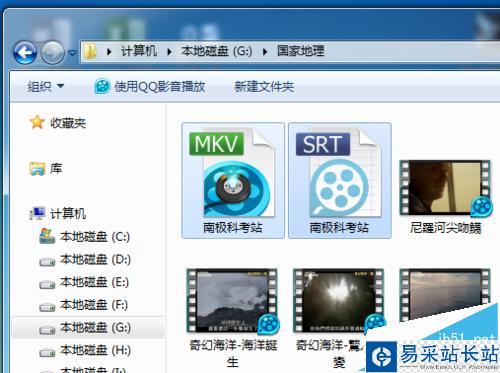Select the 尼羅河尖吻鱸 video thumbnail
The image size is (500, 373).
(x=446, y=188)
